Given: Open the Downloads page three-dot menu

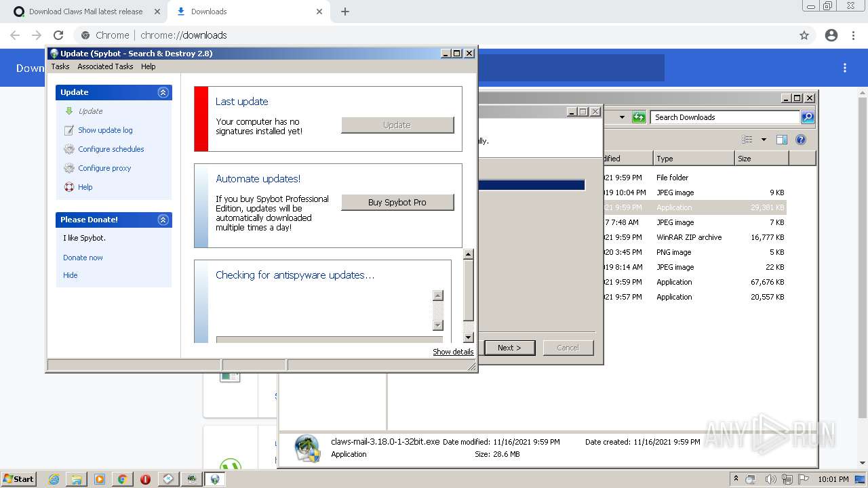Looking at the screenshot, I should pyautogui.click(x=845, y=68).
